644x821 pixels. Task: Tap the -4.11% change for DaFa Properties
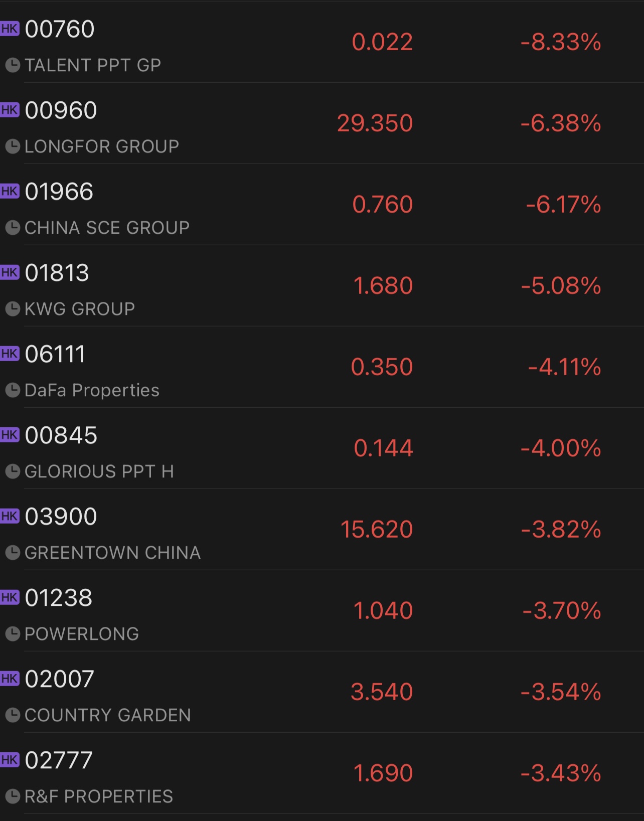pos(564,367)
